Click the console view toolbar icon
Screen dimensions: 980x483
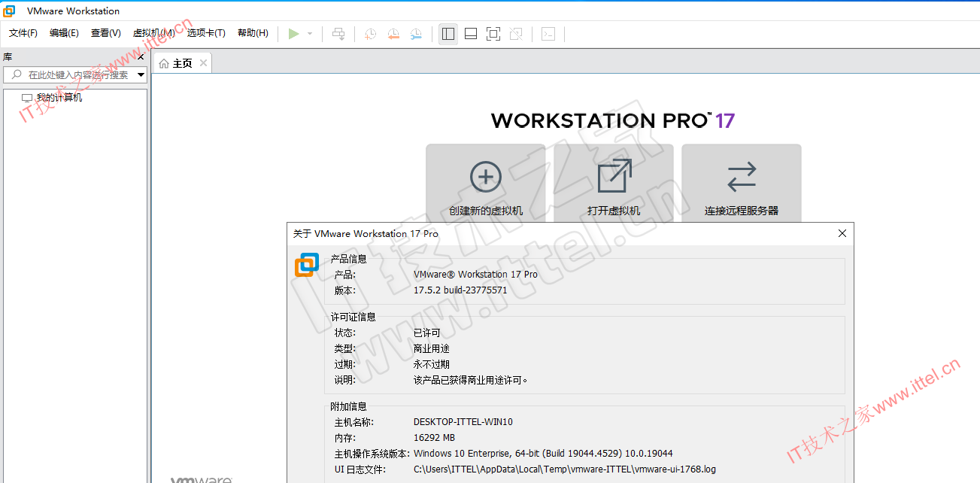548,33
